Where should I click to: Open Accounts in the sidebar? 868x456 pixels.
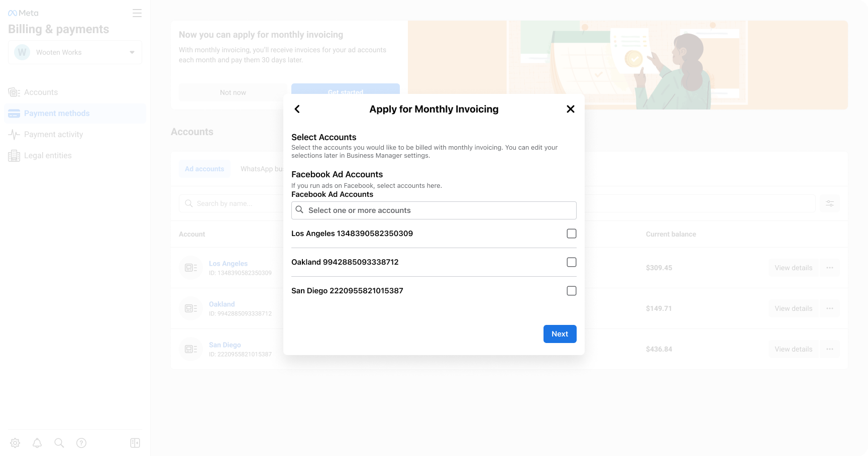tap(75, 92)
